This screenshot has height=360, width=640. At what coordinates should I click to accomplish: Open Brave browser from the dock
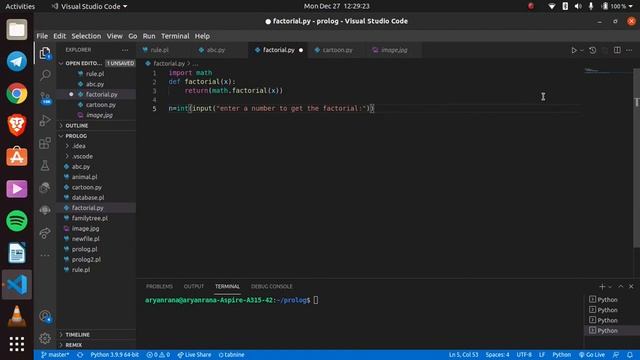pyautogui.click(x=17, y=125)
